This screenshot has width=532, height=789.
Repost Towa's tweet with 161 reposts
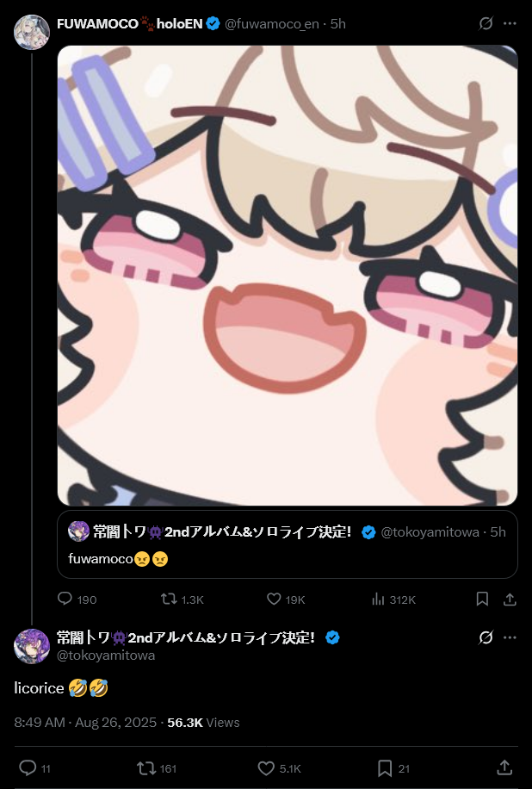pos(157,768)
